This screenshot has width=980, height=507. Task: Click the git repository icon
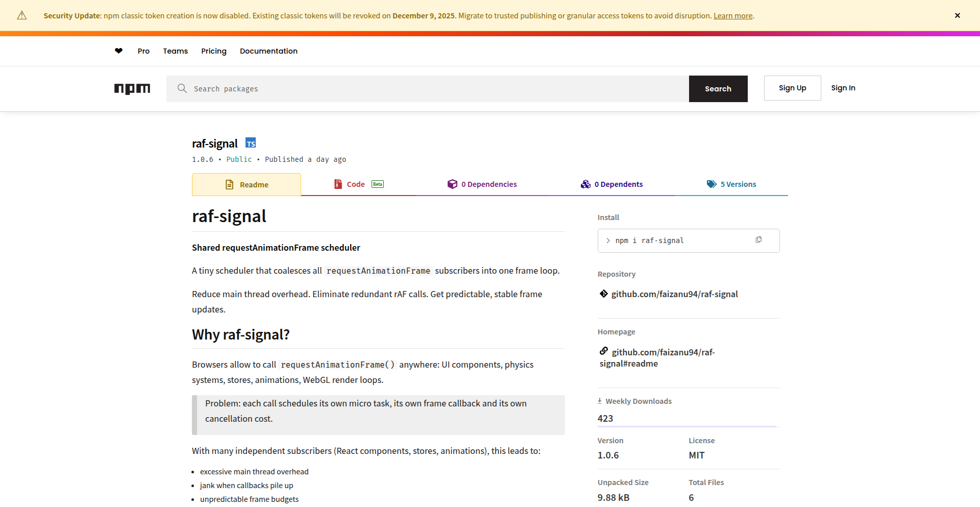604,294
